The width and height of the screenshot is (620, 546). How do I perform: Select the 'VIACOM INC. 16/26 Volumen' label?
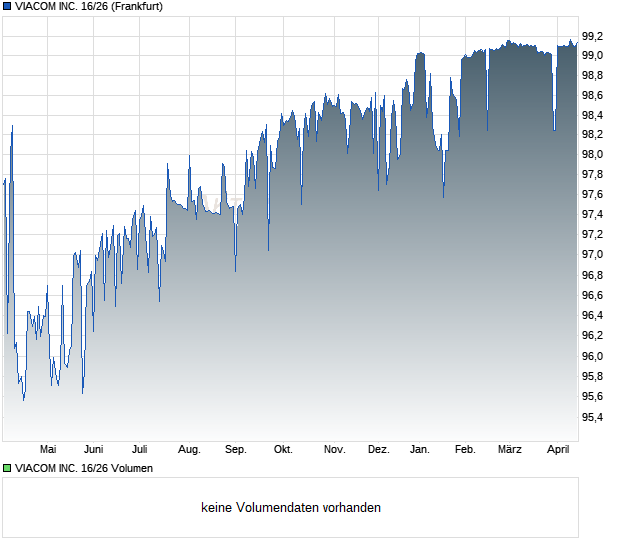point(83,469)
